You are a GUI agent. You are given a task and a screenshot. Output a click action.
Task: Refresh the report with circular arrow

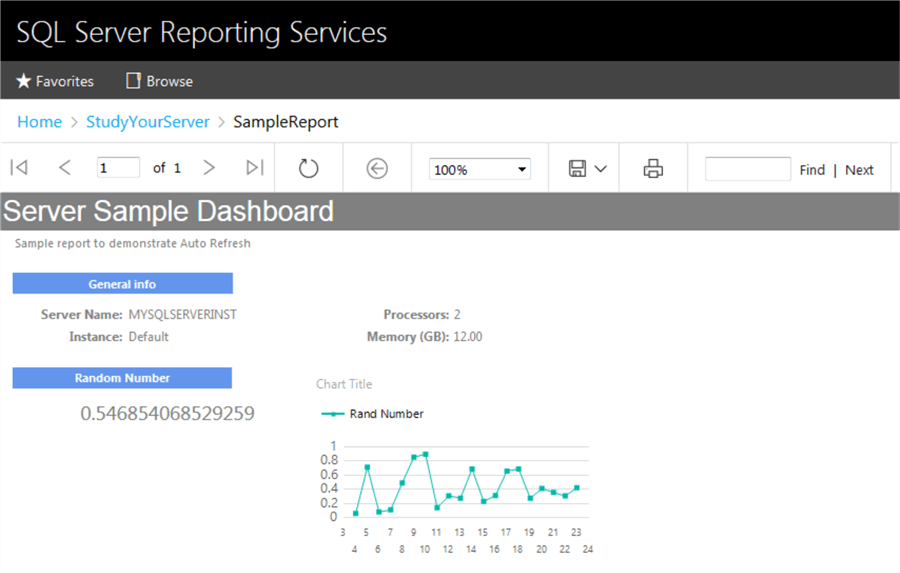click(x=309, y=168)
